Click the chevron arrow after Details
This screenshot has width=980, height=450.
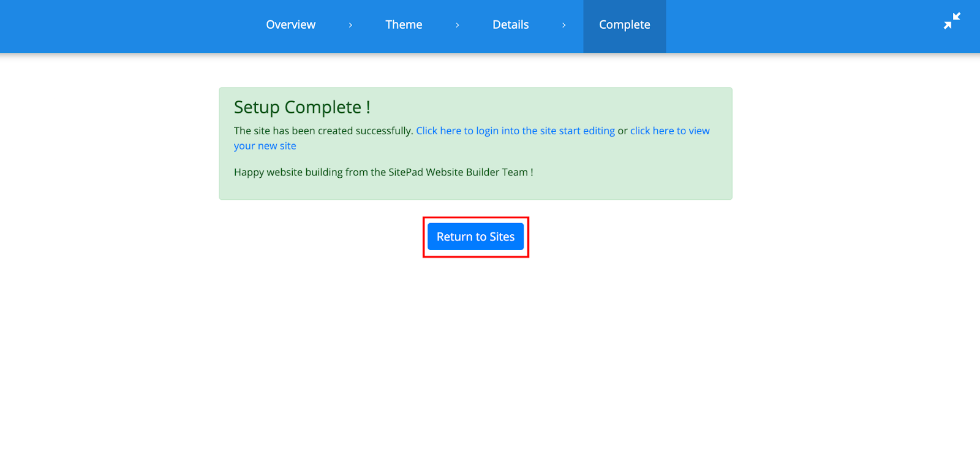click(563, 25)
